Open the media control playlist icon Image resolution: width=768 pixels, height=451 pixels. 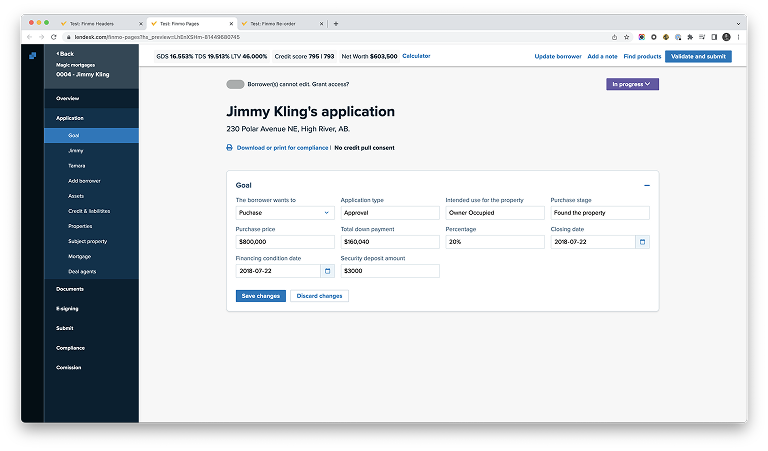click(x=702, y=37)
